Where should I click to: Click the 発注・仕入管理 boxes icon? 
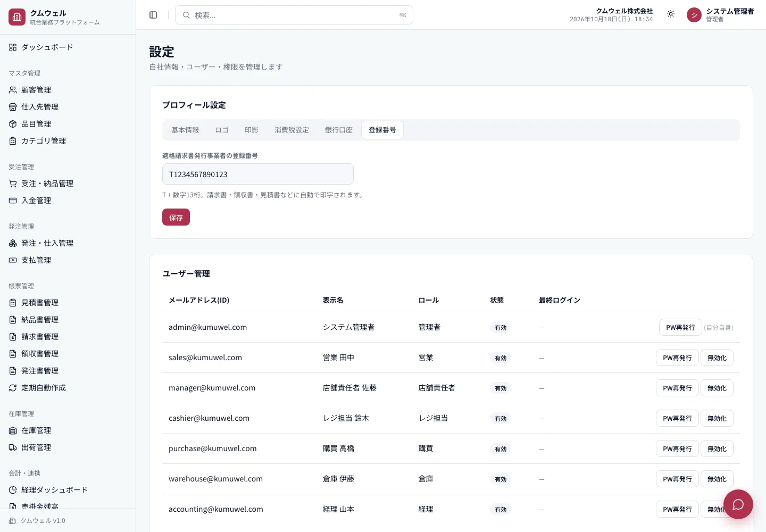tap(13, 243)
